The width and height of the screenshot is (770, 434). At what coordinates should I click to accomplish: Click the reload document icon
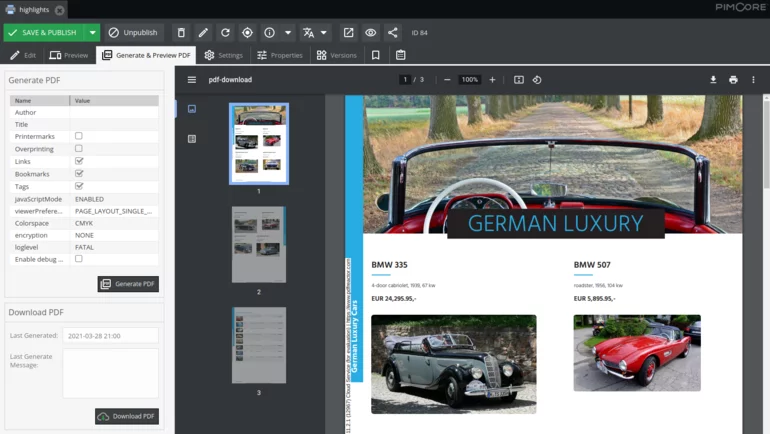[225, 32]
